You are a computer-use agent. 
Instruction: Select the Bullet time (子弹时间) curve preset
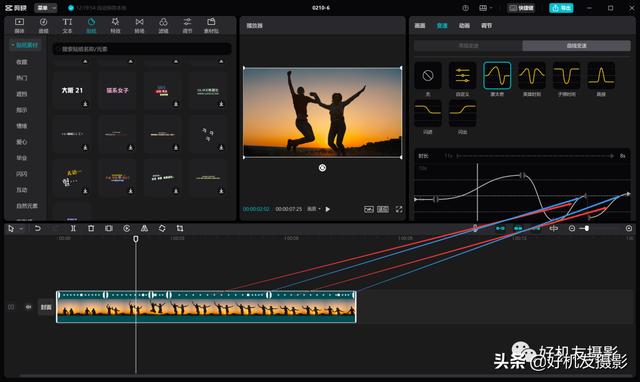point(567,76)
